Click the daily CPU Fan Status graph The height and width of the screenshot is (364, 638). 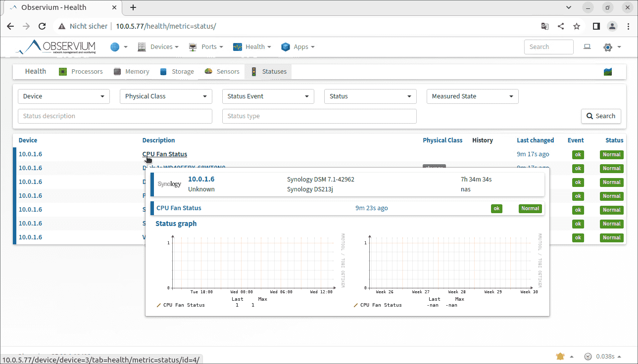(x=250, y=270)
